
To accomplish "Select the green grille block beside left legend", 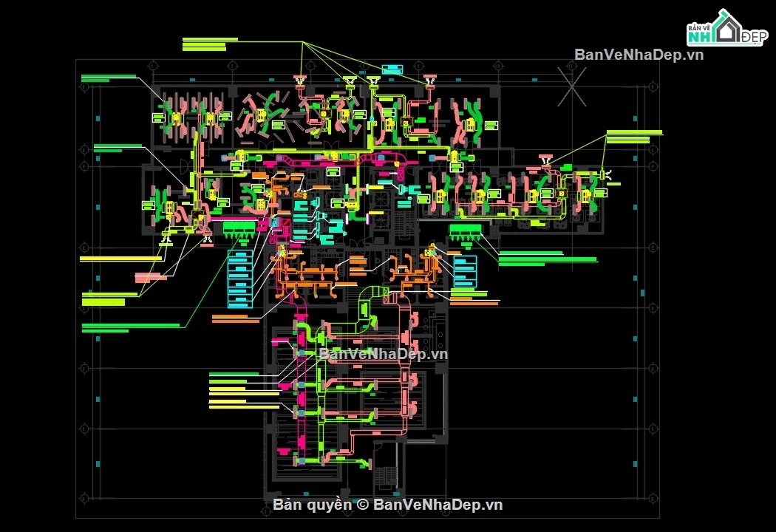I will click(x=239, y=230).
